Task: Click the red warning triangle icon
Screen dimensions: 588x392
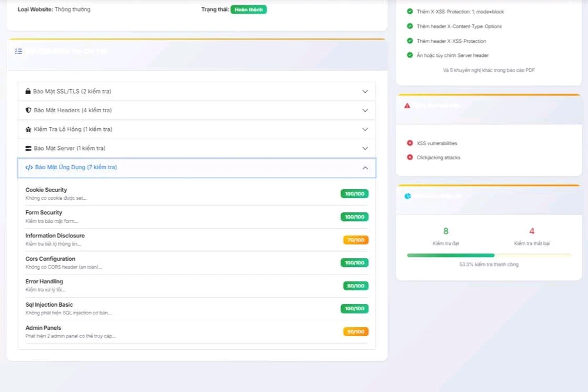Action: tap(407, 106)
